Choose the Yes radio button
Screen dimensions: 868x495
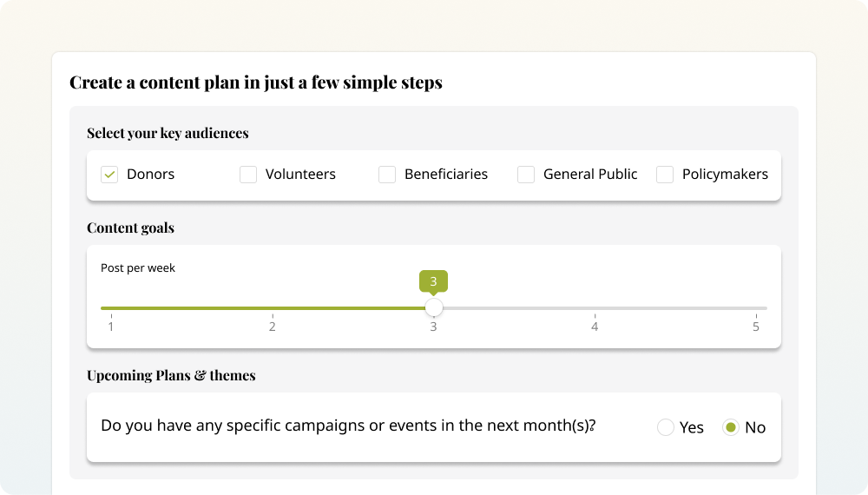[x=666, y=427]
